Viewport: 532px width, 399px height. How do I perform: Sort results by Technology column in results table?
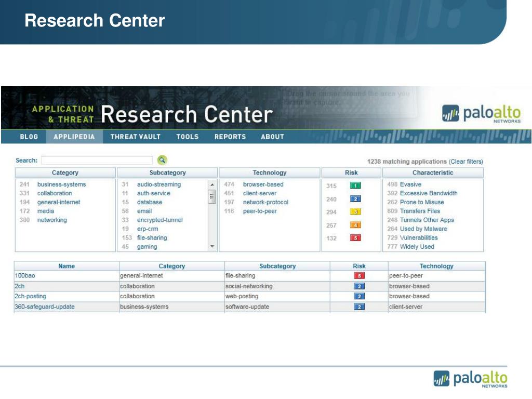[436, 266]
